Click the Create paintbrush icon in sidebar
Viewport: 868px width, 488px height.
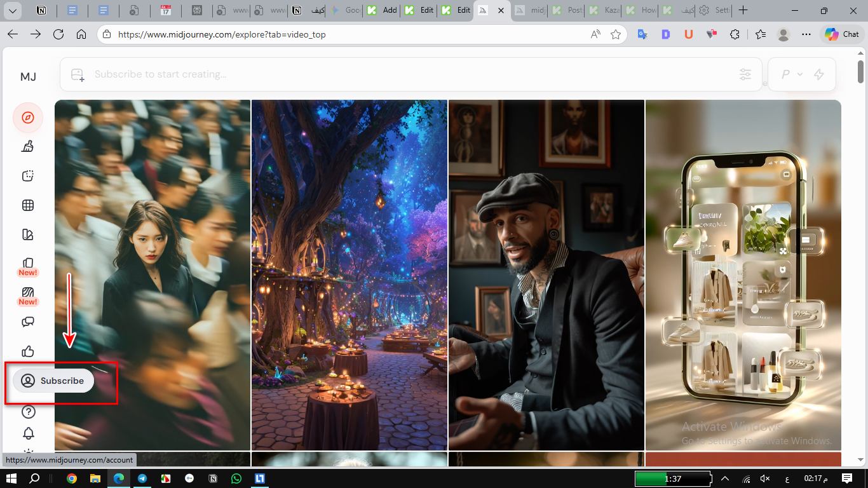point(27,147)
